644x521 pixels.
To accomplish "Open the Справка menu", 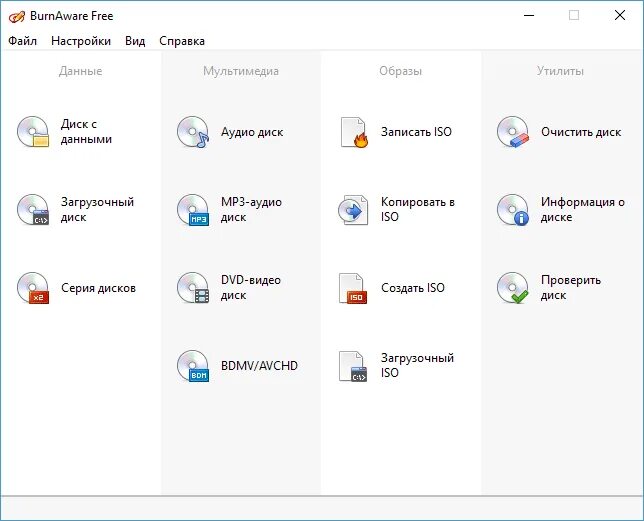I will tap(182, 41).
